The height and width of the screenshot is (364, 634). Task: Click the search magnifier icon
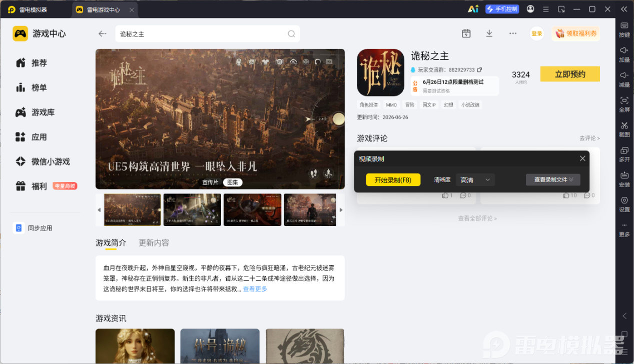[x=291, y=34]
